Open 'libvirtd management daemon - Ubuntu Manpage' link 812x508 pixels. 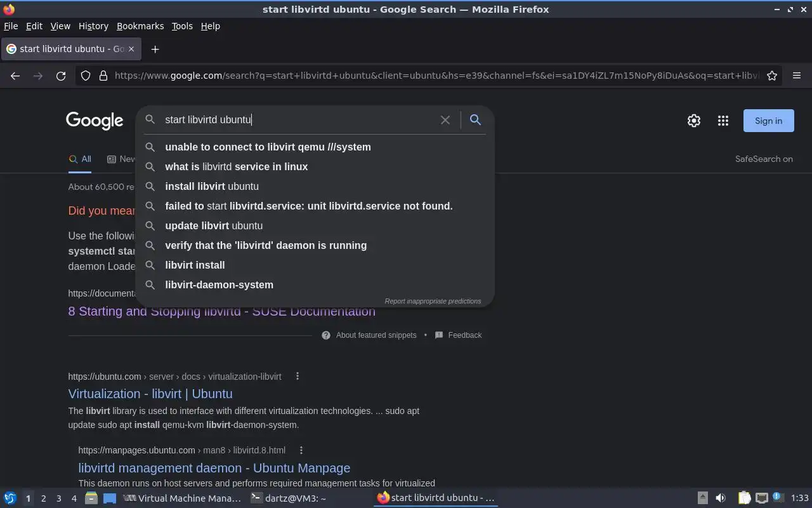pyautogui.click(x=214, y=468)
